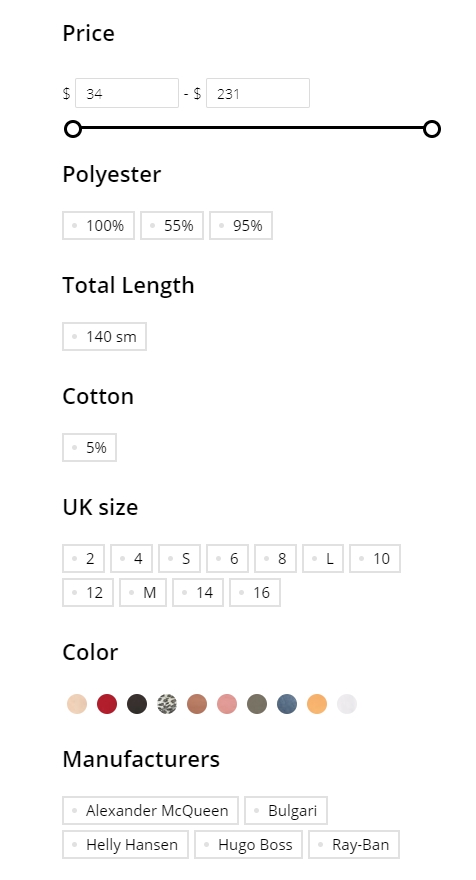Select the red color swatch
This screenshot has width=476, height=880.
point(107,704)
